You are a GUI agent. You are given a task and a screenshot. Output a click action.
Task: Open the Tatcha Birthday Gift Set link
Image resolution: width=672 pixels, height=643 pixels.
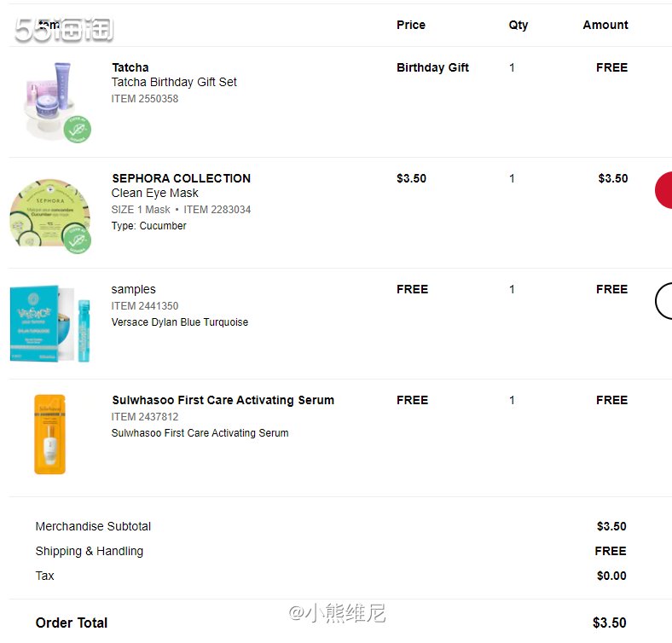click(174, 83)
